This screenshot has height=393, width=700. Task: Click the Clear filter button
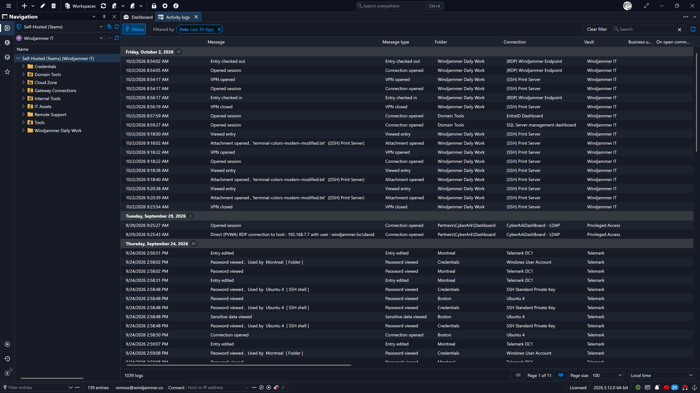[596, 29]
